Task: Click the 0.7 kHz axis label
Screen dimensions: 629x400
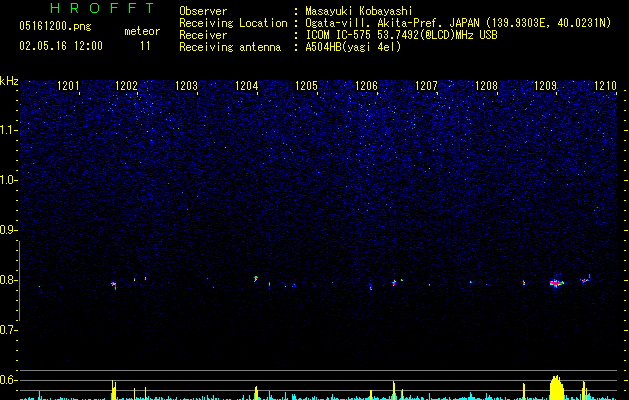Action: [x=8, y=330]
